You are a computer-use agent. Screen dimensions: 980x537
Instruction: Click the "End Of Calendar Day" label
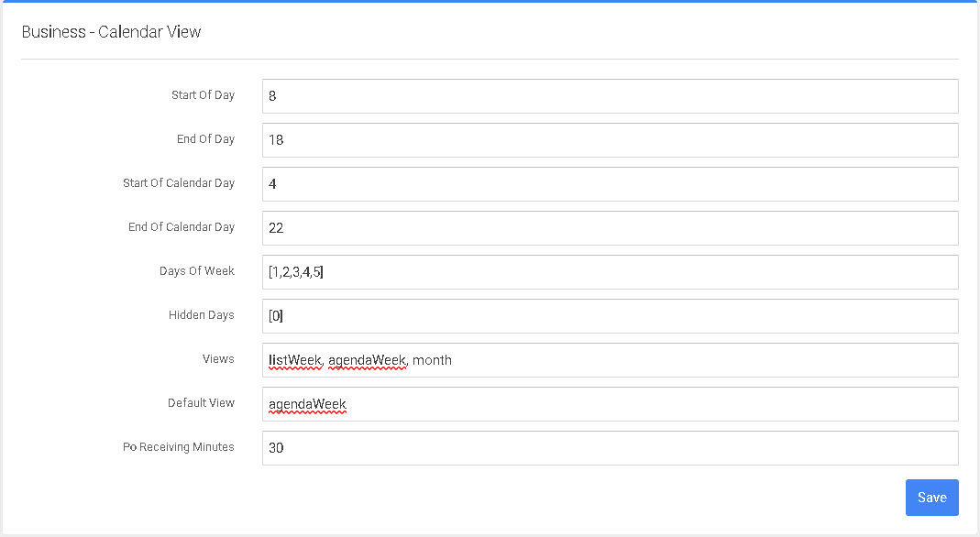182,227
